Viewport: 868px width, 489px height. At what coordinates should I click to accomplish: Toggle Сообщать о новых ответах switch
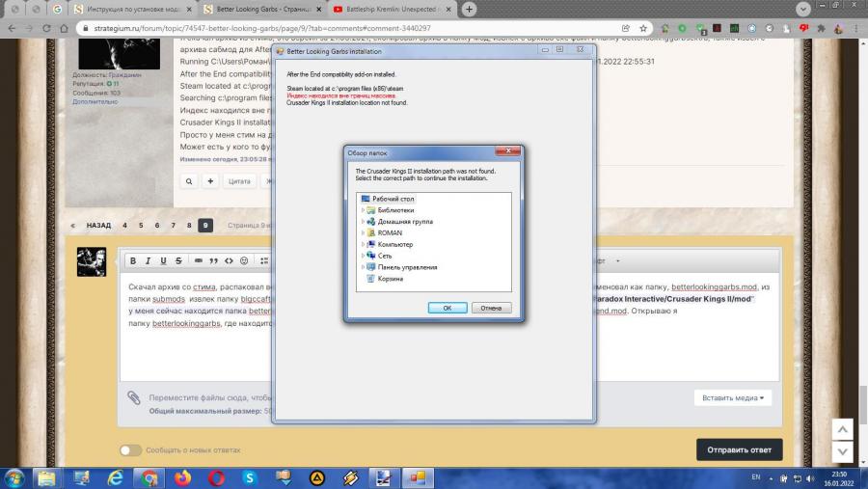coord(130,450)
